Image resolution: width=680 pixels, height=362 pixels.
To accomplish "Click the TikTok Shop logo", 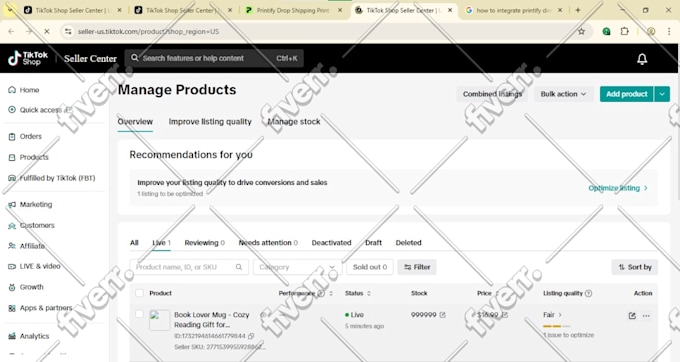I will 28,58.
